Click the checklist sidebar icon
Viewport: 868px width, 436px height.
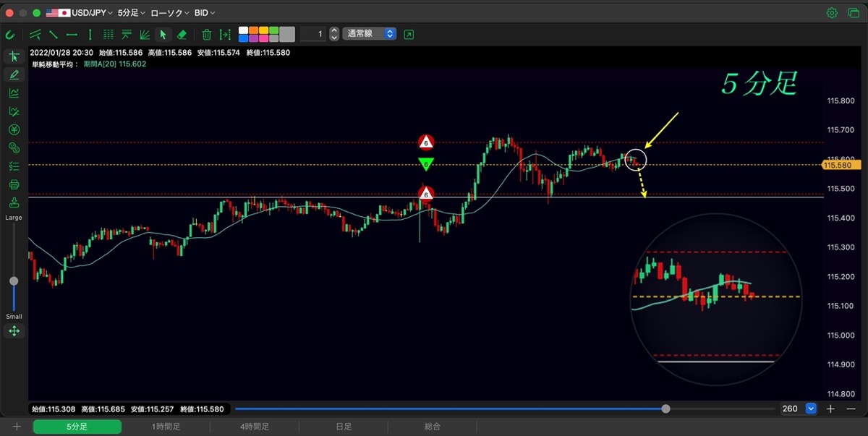tap(14, 166)
